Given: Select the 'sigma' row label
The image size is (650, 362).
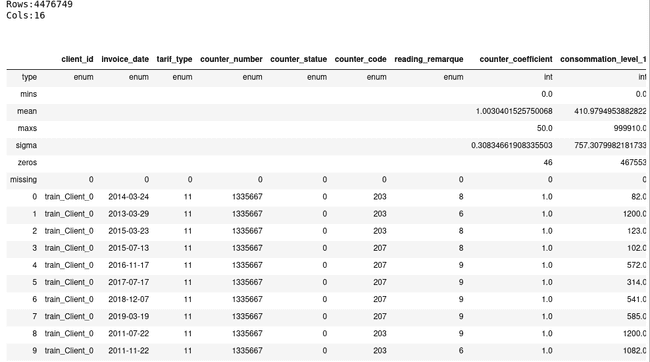Looking at the screenshot, I should pos(26,145).
